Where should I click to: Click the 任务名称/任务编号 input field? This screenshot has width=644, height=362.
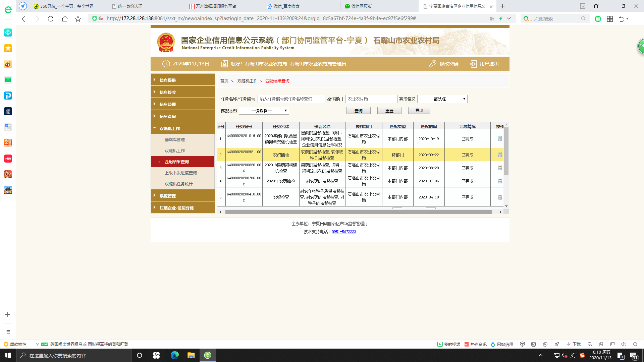click(291, 99)
